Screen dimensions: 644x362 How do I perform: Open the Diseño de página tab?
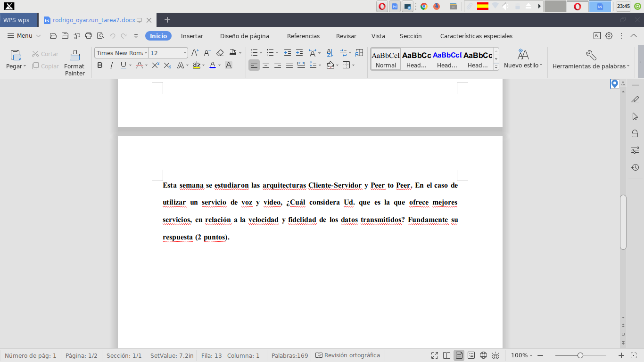tap(245, 36)
